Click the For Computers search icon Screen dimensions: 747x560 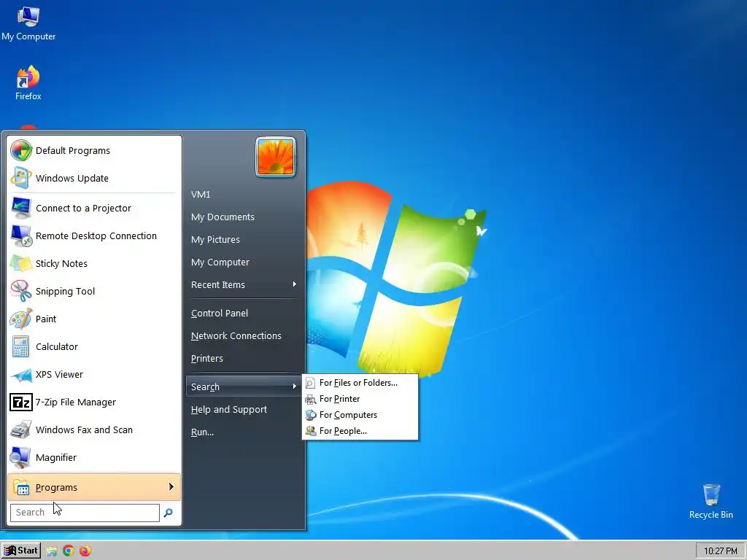point(310,415)
